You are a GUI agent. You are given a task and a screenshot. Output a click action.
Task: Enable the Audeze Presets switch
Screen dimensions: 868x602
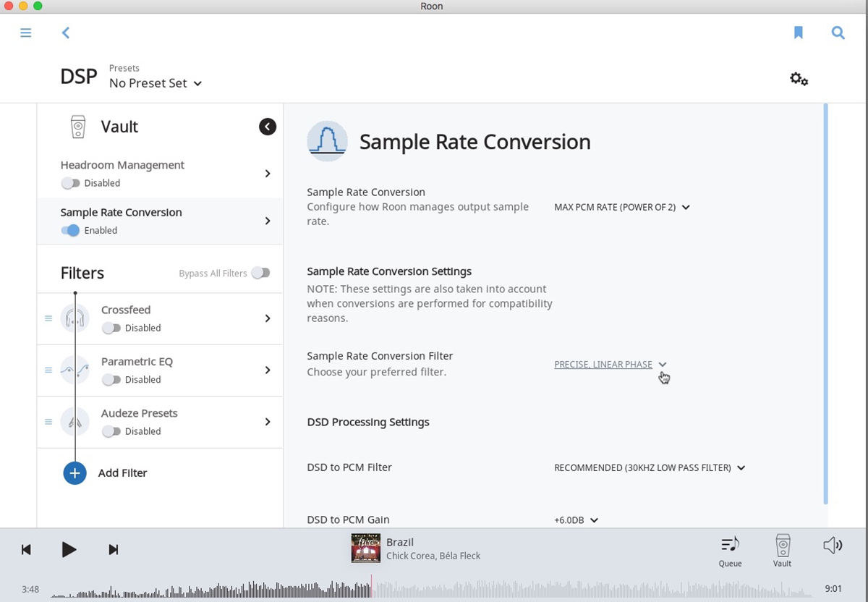111,431
